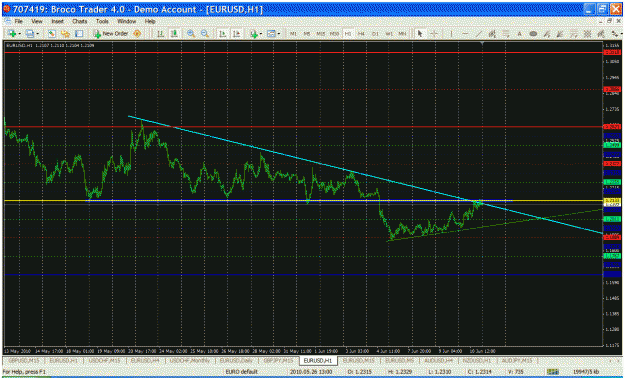The image size is (625, 378).
Task: Switch to the NZDUSD,H1 chart tab
Action: pos(476,360)
